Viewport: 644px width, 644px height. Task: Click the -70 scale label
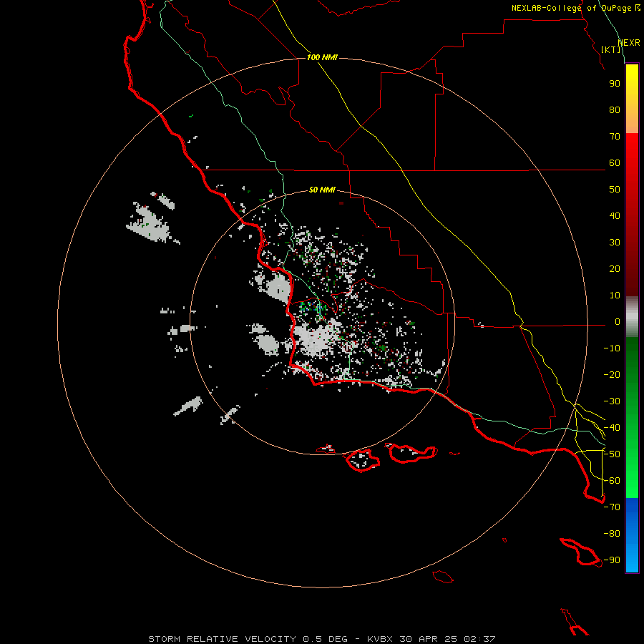[612, 507]
